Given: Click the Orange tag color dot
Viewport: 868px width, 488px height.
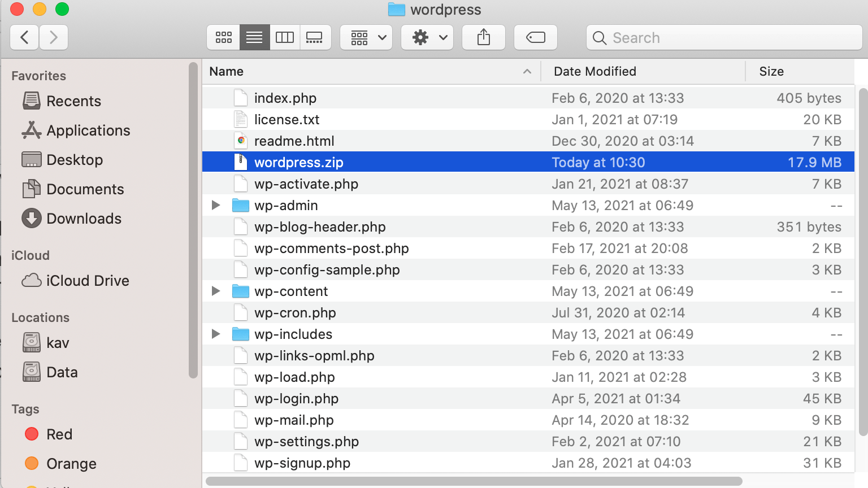Looking at the screenshot, I should 32,464.
